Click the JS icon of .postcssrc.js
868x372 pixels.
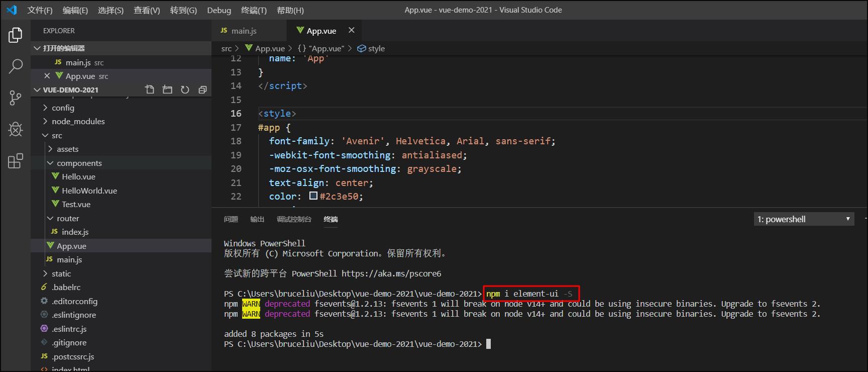coord(44,356)
